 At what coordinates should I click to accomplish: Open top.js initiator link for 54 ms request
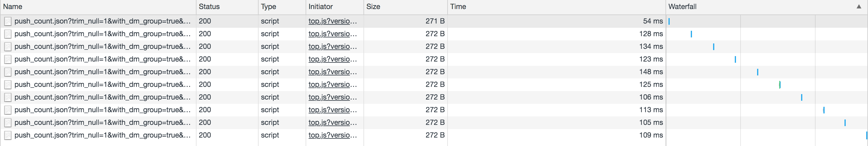pyautogui.click(x=332, y=21)
